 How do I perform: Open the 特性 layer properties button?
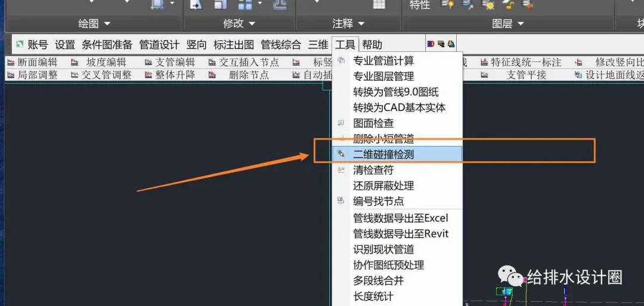point(420,5)
